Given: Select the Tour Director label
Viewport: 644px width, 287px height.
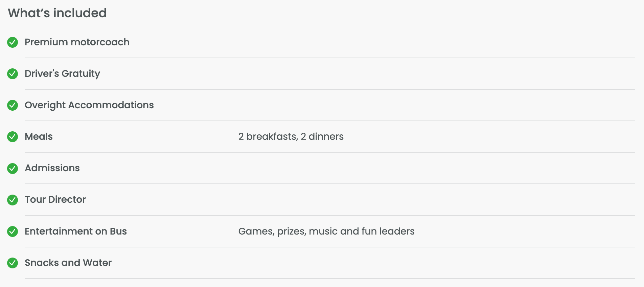Looking at the screenshot, I should [x=55, y=199].
